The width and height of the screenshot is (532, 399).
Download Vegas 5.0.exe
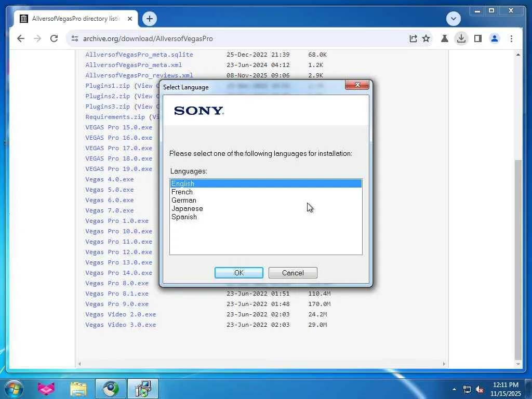point(109,190)
